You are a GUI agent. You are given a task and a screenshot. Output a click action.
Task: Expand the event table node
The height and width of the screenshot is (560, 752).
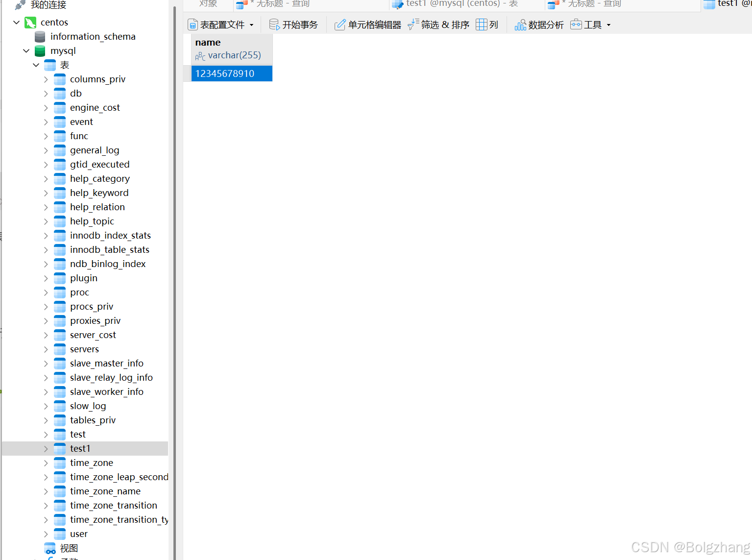pyautogui.click(x=46, y=122)
